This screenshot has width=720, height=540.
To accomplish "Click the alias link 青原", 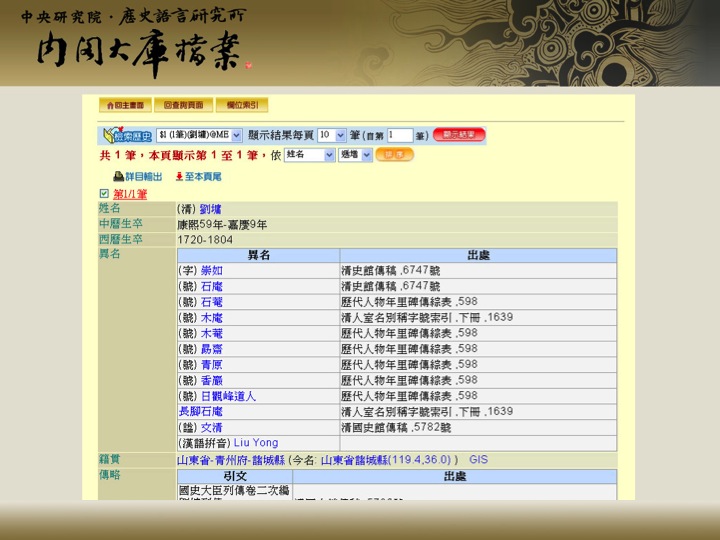I will coord(212,365).
